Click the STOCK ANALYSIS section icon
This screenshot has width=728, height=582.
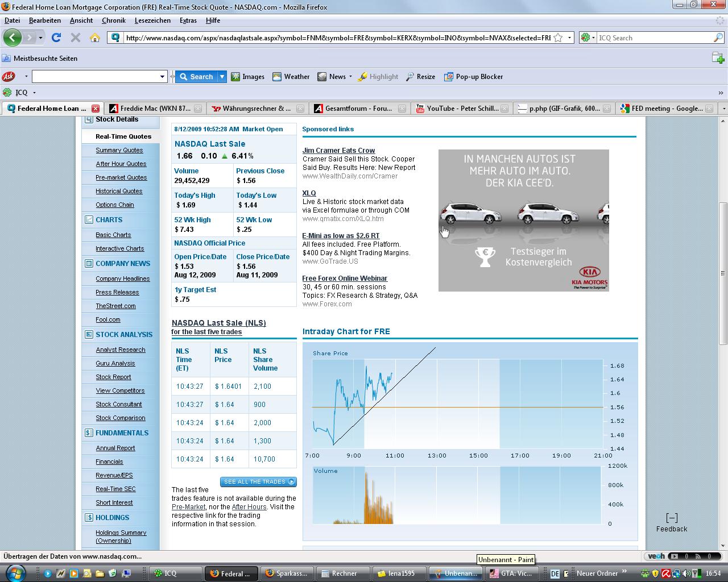tap(89, 335)
